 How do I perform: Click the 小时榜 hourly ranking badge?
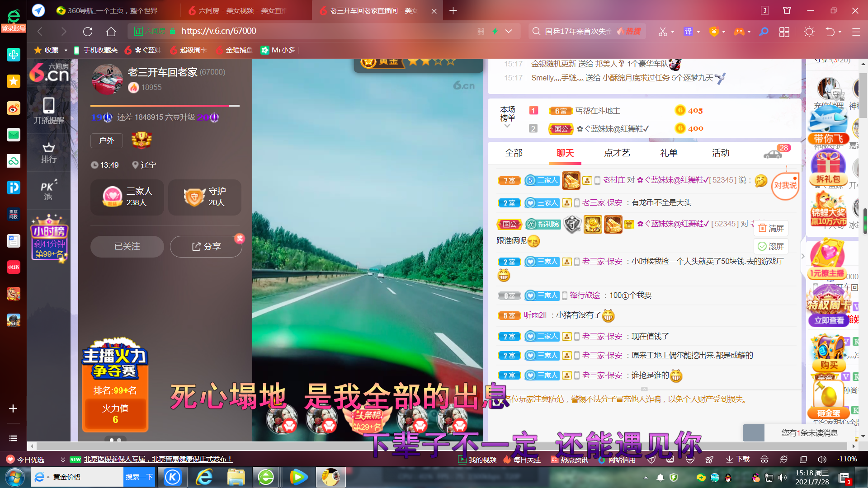point(49,238)
